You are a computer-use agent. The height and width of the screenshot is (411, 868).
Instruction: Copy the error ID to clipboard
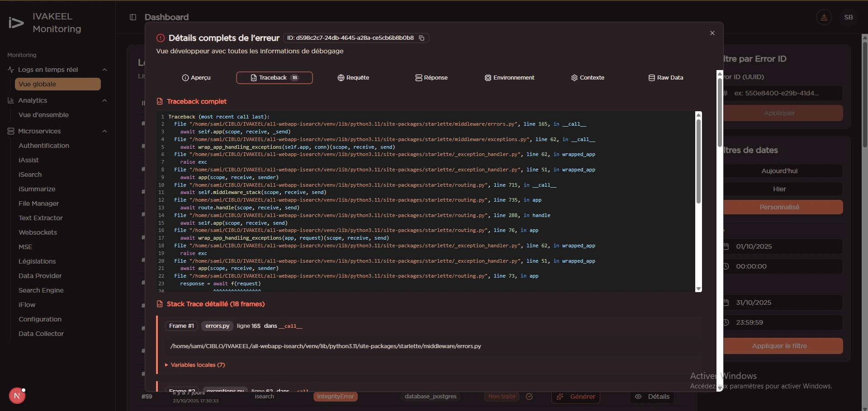[422, 38]
